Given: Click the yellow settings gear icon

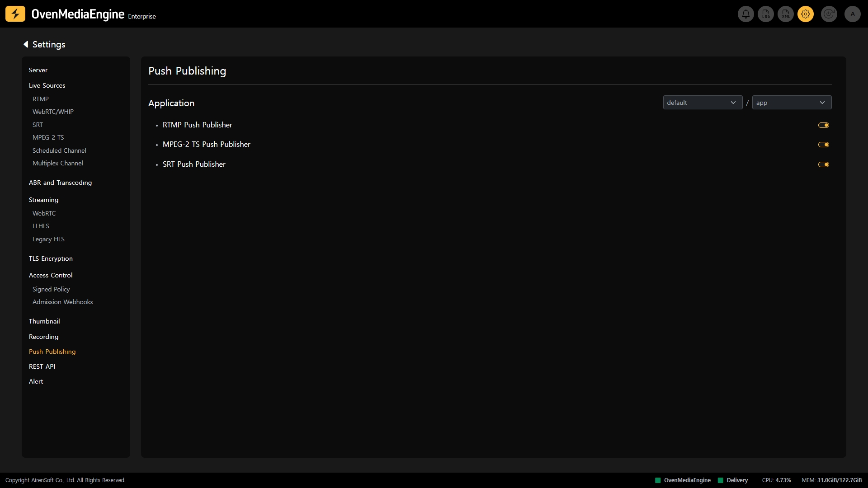Looking at the screenshot, I should click(x=806, y=14).
